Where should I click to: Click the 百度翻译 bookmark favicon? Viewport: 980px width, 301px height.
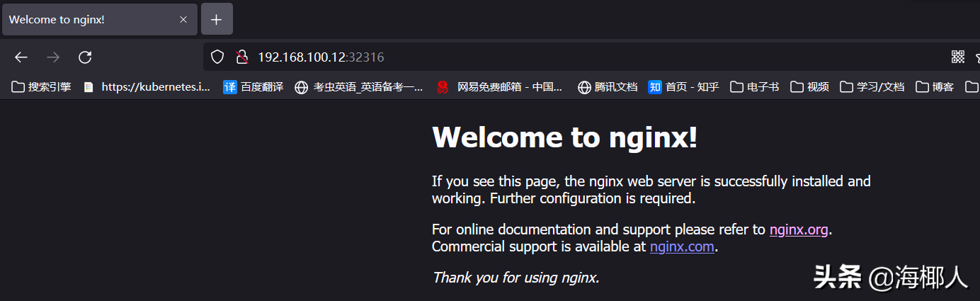point(230,87)
